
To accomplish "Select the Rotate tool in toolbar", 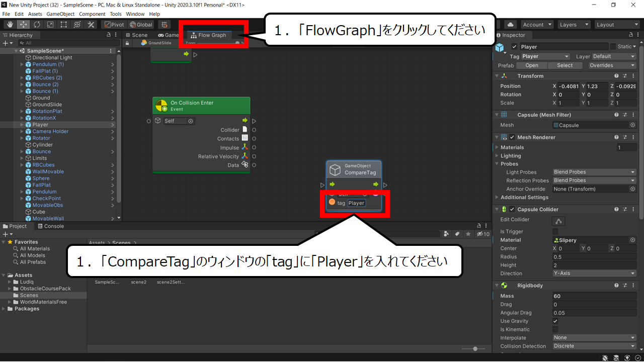I will pos(37,25).
